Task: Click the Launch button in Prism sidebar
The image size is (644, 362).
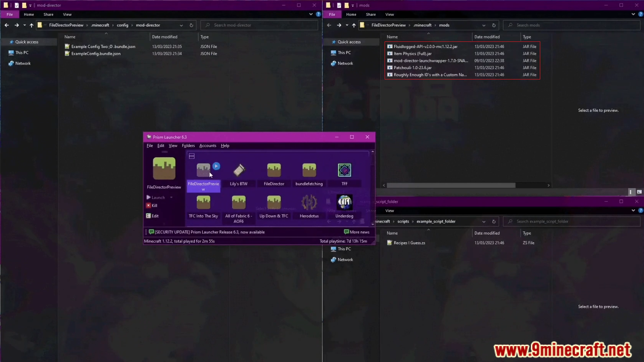Action: coord(156,197)
